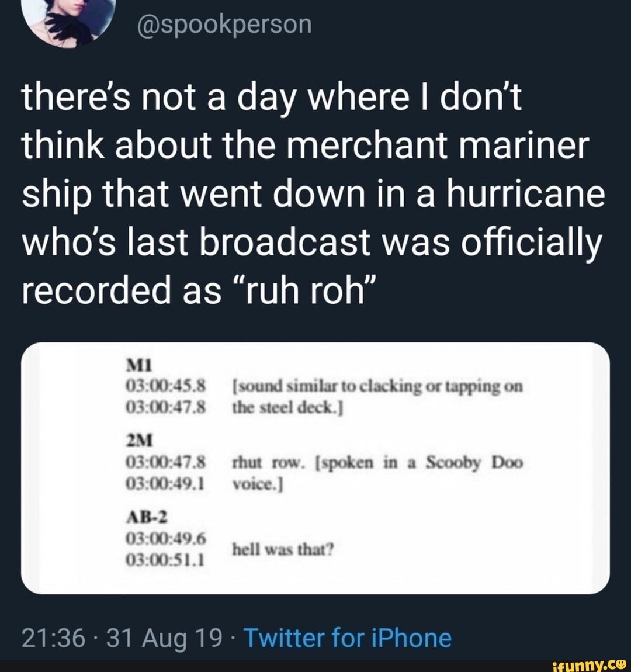Click the AB-2 speaker label
Viewport: 631px width, 672px height.
pos(142,517)
